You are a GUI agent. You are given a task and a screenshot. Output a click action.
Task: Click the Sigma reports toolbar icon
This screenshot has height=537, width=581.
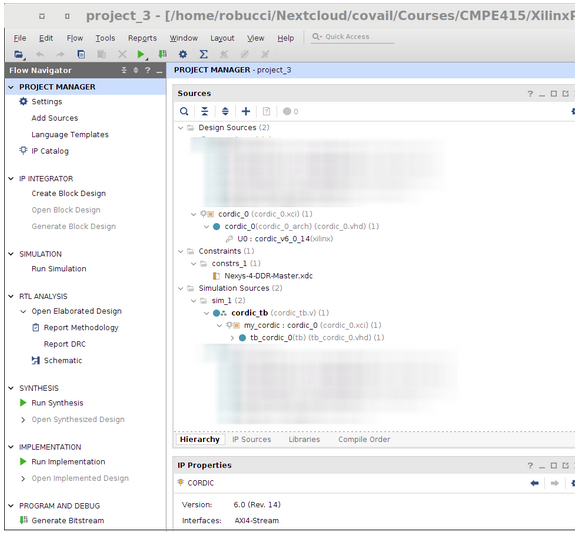[203, 54]
